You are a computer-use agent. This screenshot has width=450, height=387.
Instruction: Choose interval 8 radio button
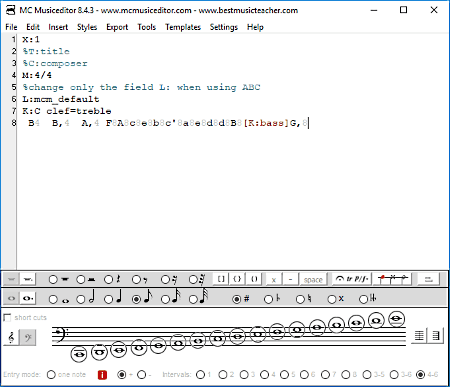coord(346,375)
